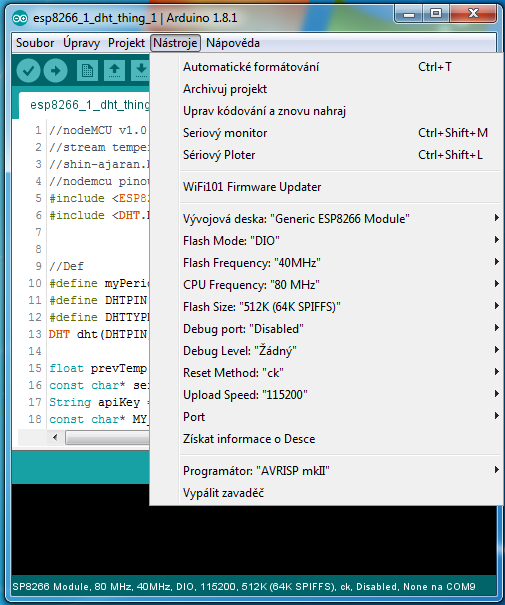505x605 pixels.
Task: Click line 11 #define DHTPIN
Action: tap(98, 300)
